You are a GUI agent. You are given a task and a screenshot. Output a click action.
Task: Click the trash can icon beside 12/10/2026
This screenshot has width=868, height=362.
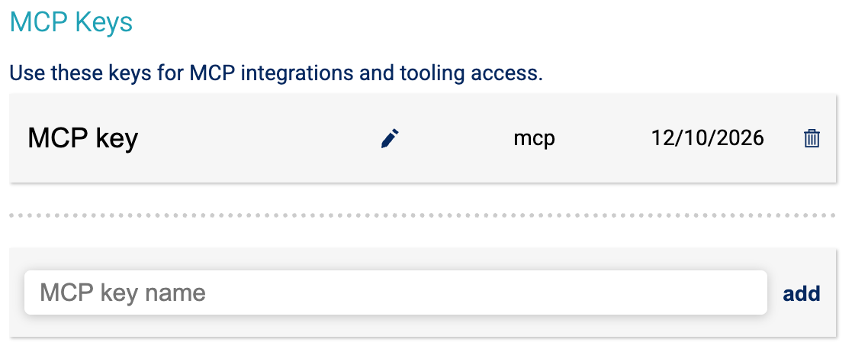click(812, 138)
